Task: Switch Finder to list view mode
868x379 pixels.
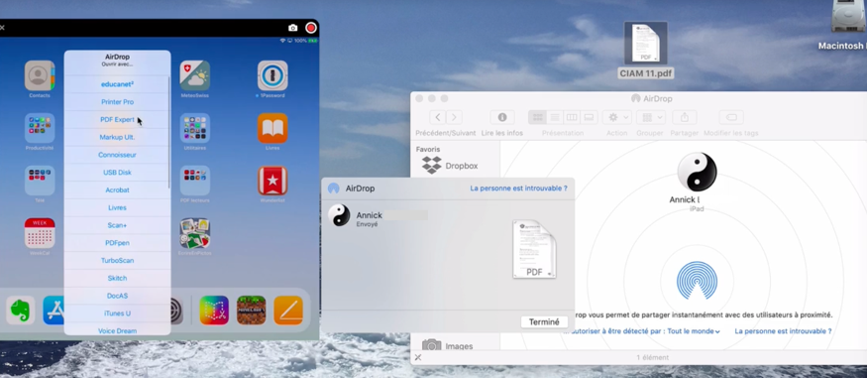Action: point(555,117)
